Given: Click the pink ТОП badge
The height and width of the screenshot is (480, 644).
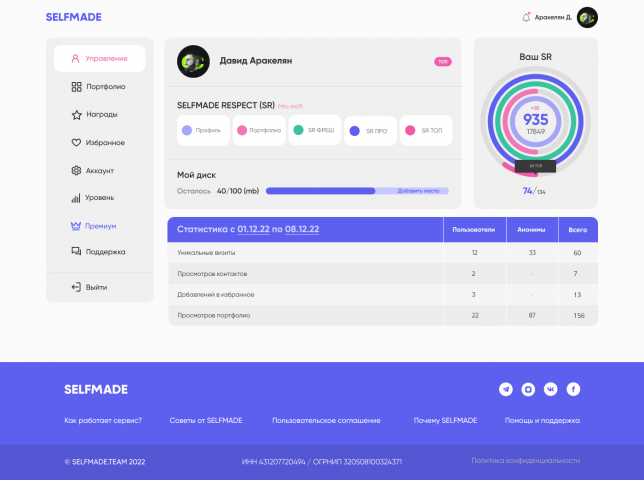Looking at the screenshot, I should (443, 62).
